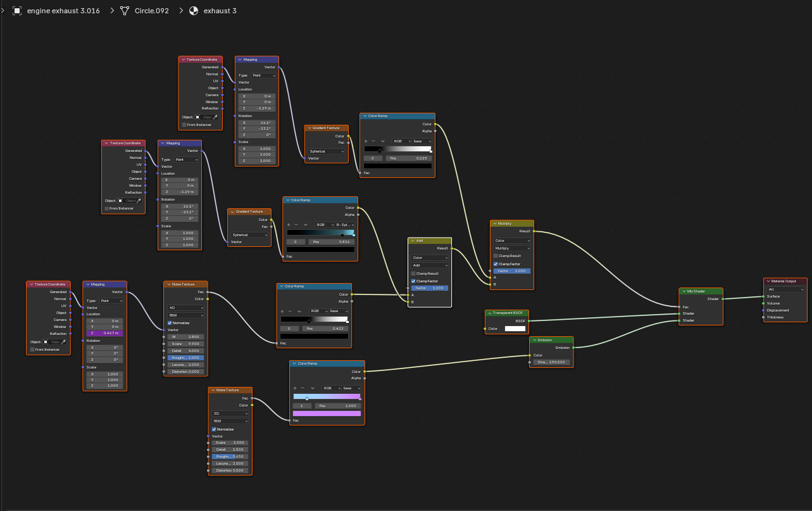The width and height of the screenshot is (812, 511).
Task: Select engine exhaust 3.016 breadcrumb
Action: tap(63, 11)
